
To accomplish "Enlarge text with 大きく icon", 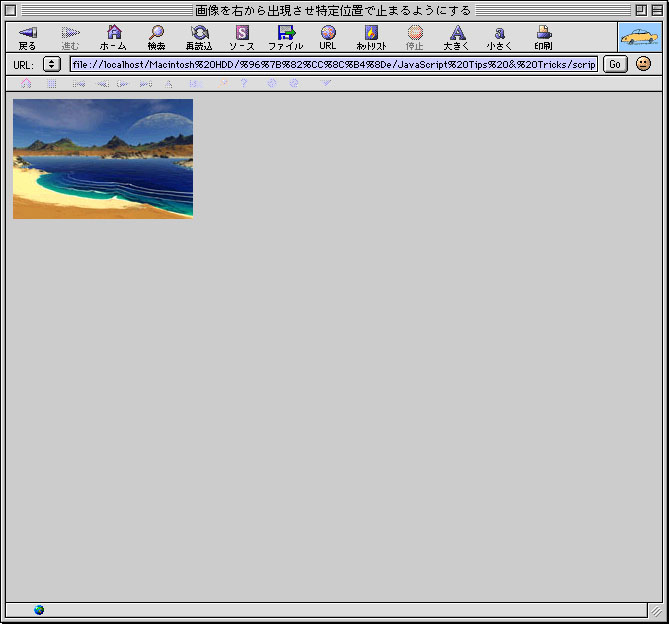I will [x=457, y=32].
